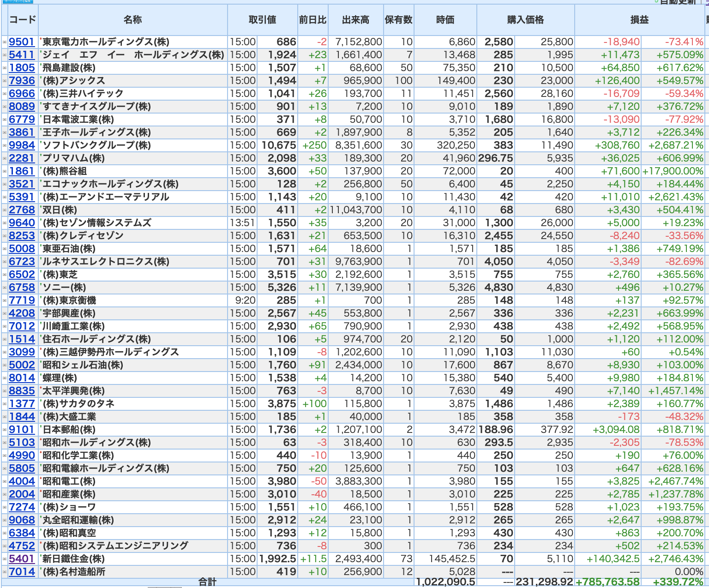Screen dimensions: 709x588
Task: Click the small x icon beside code 9501
Action: click(x=5, y=42)
